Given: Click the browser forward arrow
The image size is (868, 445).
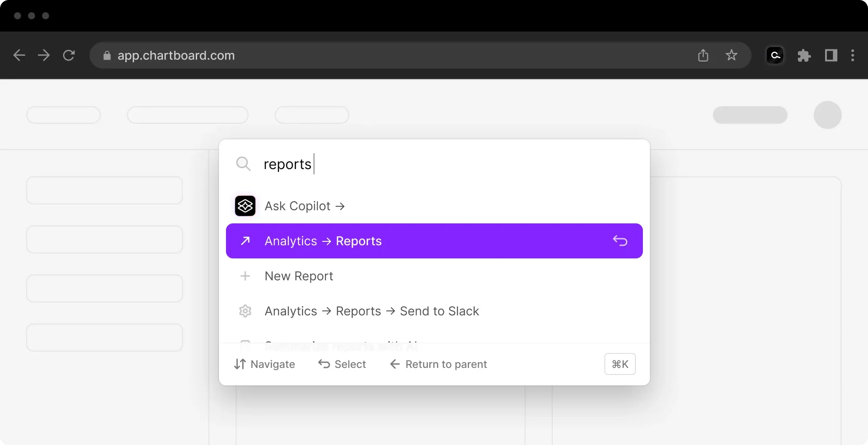Looking at the screenshot, I should pos(44,55).
